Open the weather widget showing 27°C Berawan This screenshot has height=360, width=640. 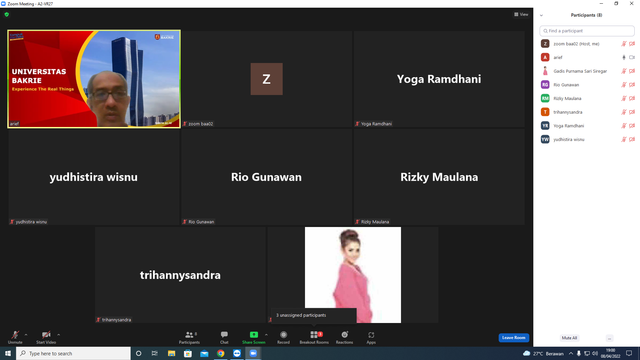[x=544, y=353]
